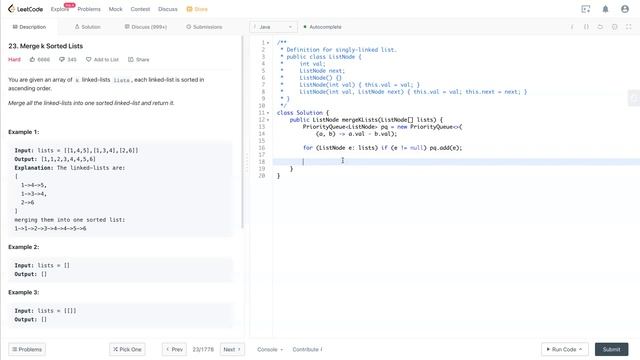Share this problem
The width and height of the screenshot is (640, 360).
point(139,60)
